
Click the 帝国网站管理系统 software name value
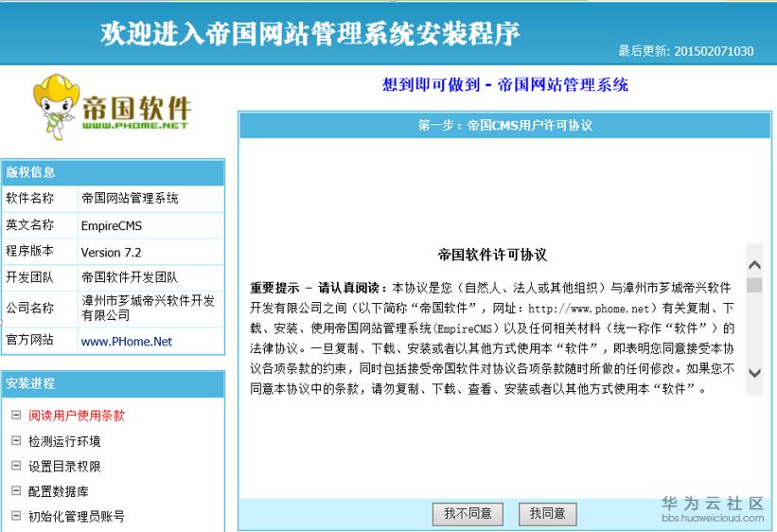coord(130,199)
